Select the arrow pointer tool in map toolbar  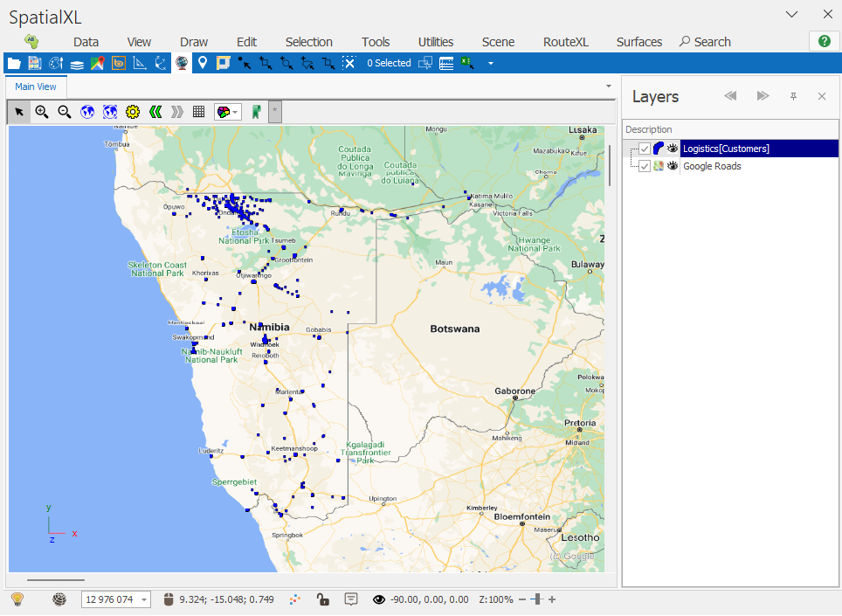click(x=19, y=112)
